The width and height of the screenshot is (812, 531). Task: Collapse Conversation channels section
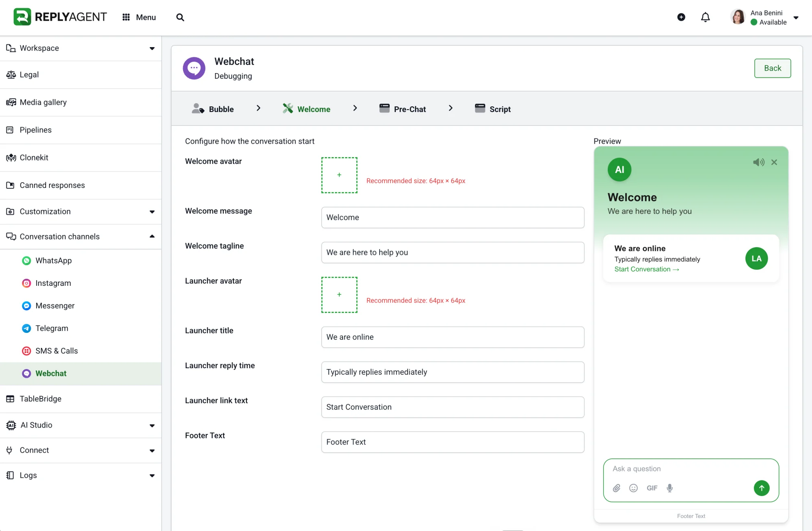[81, 237]
